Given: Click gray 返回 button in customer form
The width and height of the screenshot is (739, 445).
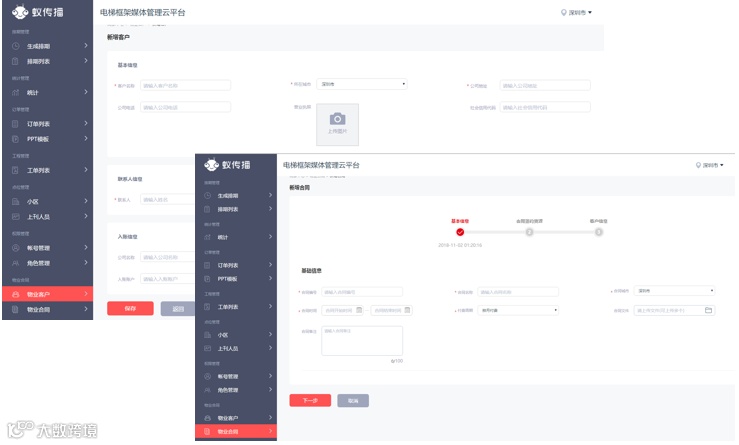Looking at the screenshot, I should 178,309.
